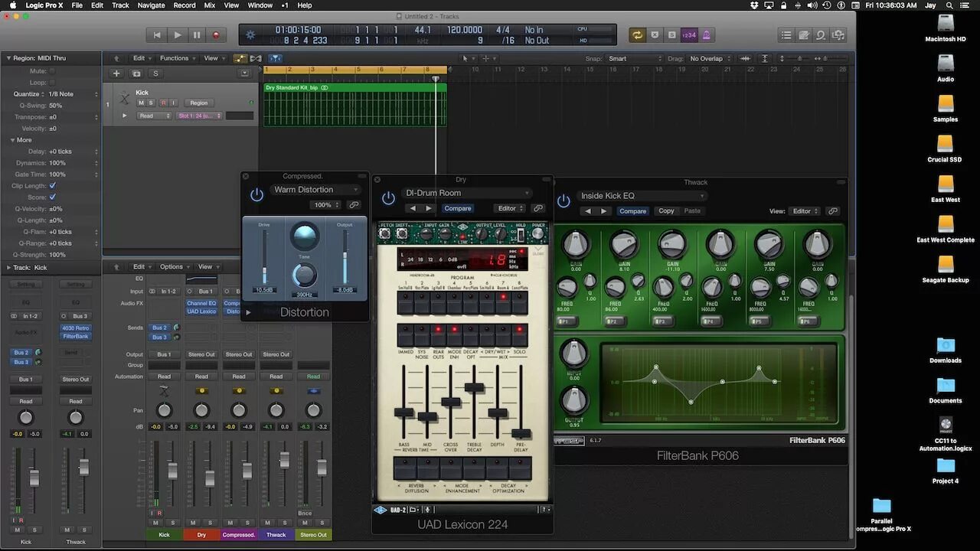Toggle power of UAD Lexicon 224 plugin
Viewport: 980px width, 551px height.
pos(388,198)
